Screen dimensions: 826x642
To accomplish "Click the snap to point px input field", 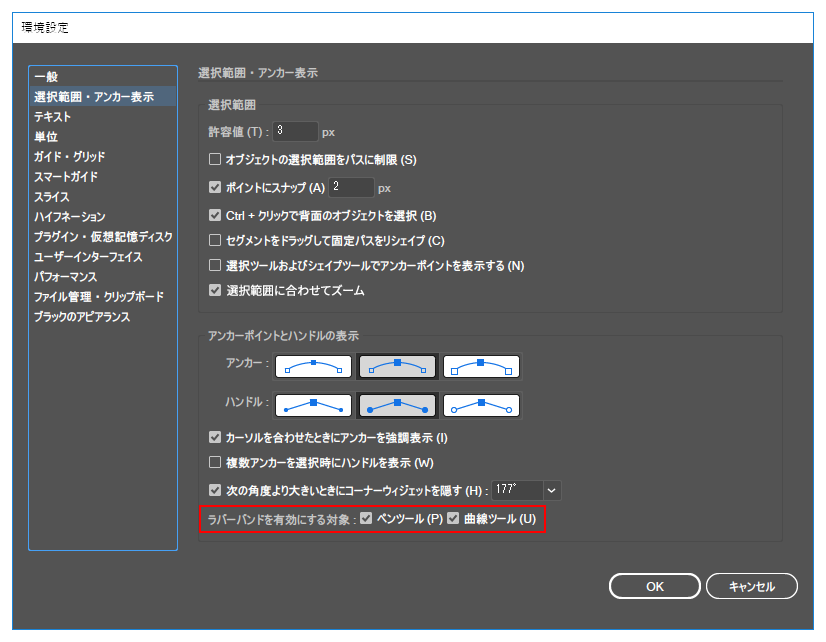I will 352,186.
